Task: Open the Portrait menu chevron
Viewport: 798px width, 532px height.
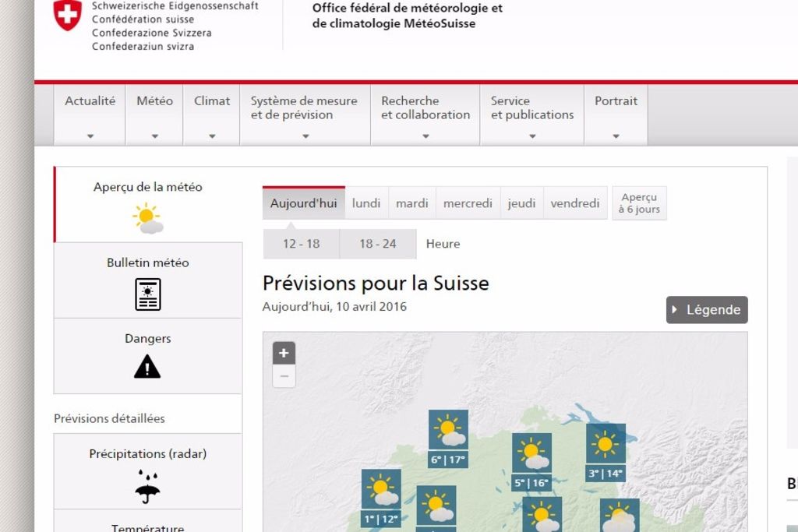Action: 616,135
